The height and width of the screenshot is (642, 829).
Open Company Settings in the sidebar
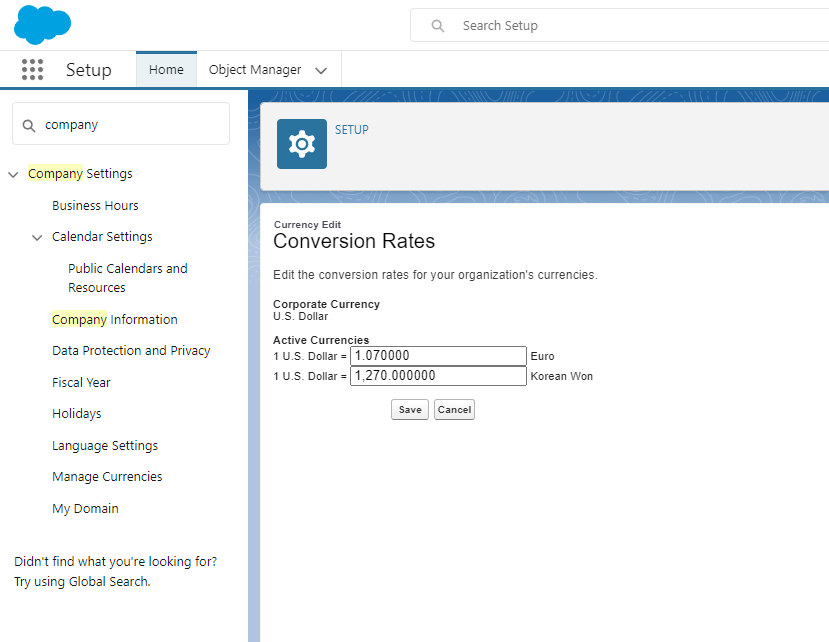[x=80, y=173]
